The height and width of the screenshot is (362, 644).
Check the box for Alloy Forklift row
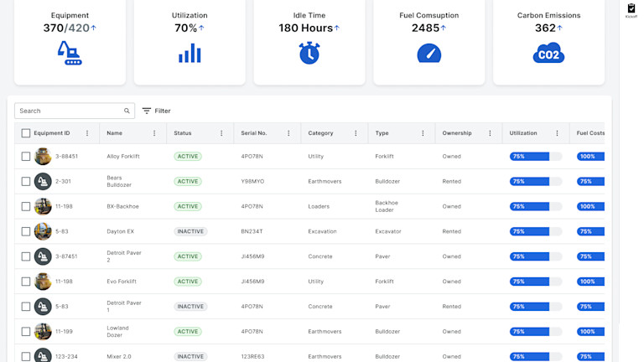(25, 157)
